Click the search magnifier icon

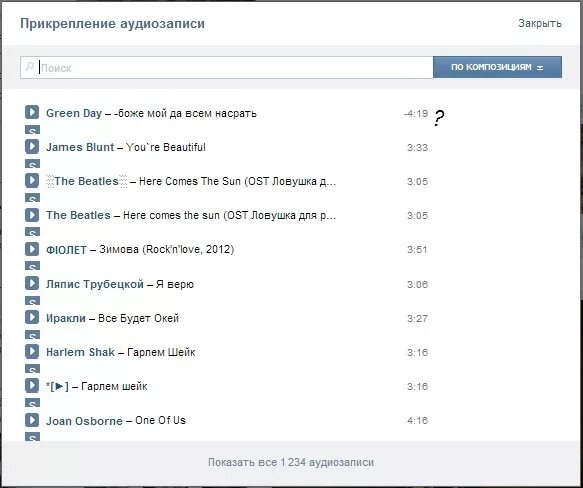click(29, 67)
